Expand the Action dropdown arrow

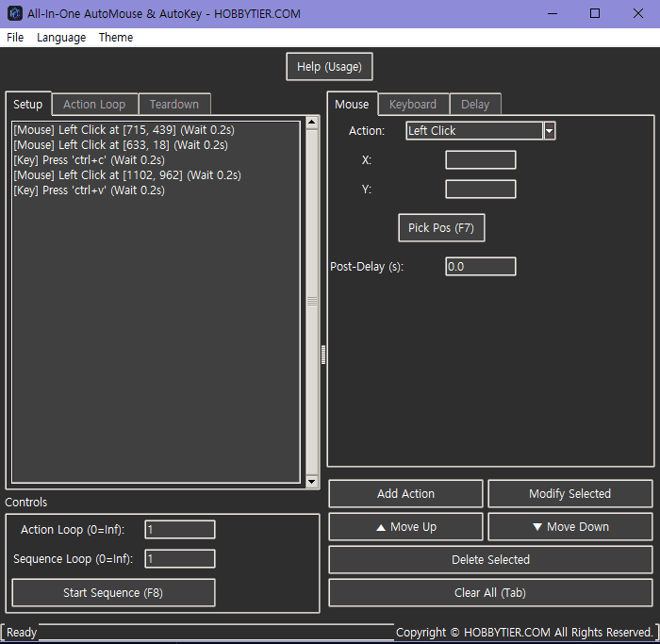550,131
